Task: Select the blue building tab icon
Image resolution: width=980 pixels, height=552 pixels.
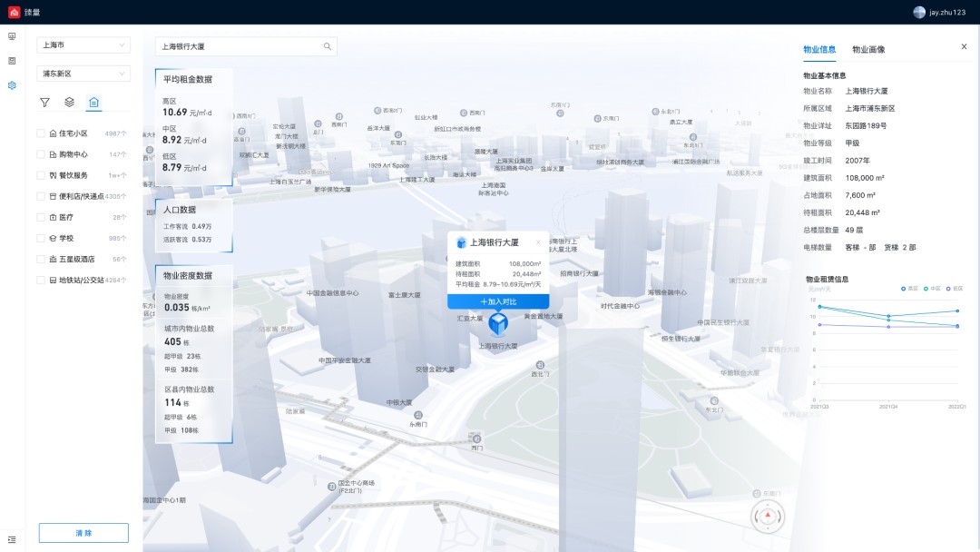Action: [x=93, y=102]
